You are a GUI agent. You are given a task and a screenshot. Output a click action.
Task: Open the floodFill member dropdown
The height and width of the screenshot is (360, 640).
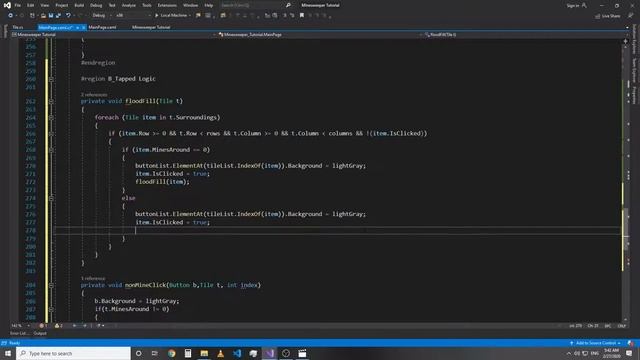pos(524,35)
